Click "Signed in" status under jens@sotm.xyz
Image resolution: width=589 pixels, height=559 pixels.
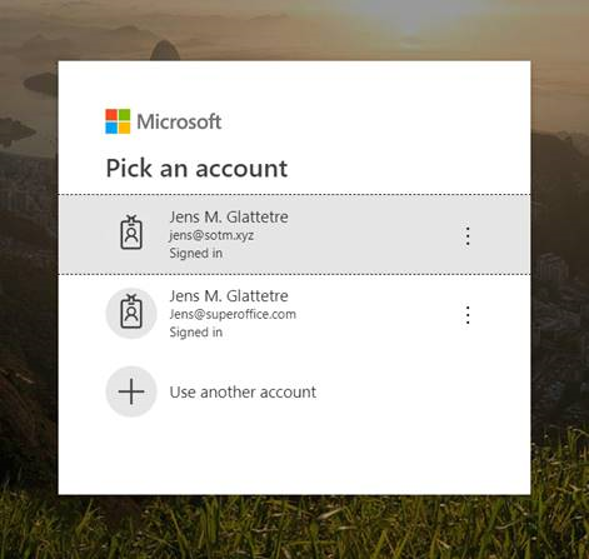[x=196, y=253]
